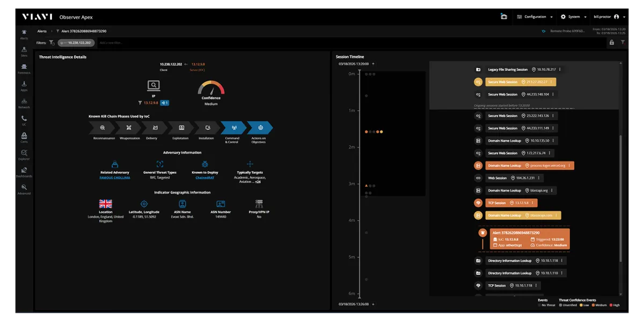
Task: Click the session list vertical scrollbar
Action: pos(621,198)
